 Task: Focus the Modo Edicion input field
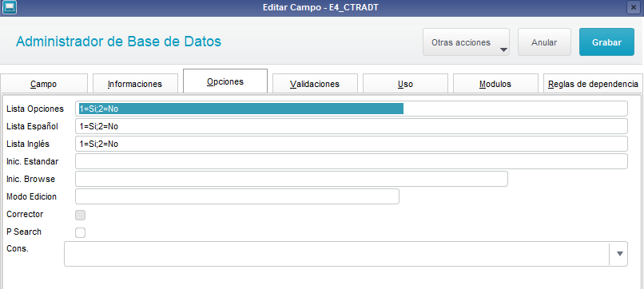(x=237, y=196)
